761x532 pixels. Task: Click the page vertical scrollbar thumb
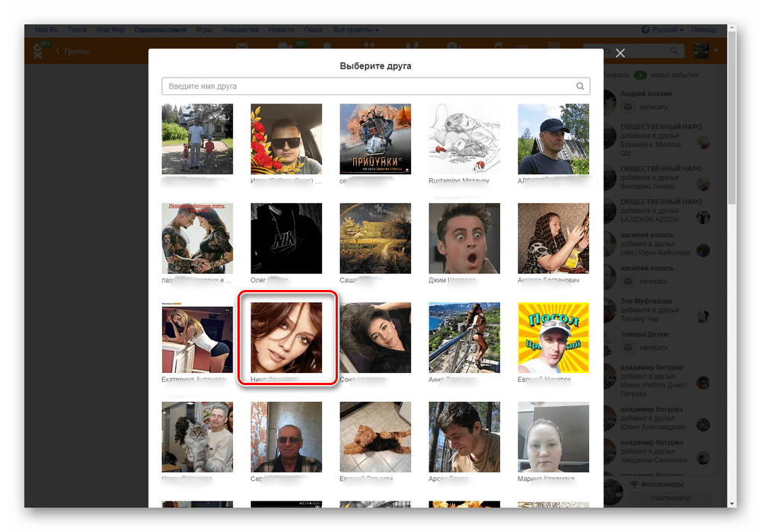point(732,119)
